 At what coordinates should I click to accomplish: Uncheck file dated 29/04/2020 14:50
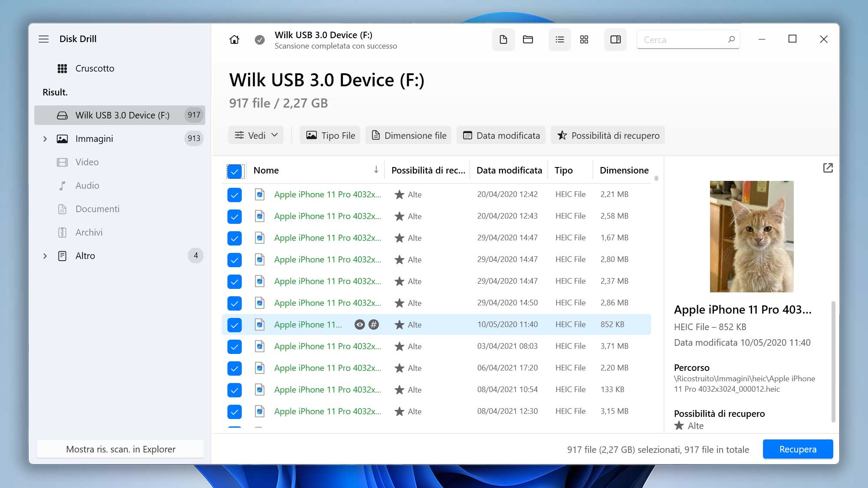point(234,303)
